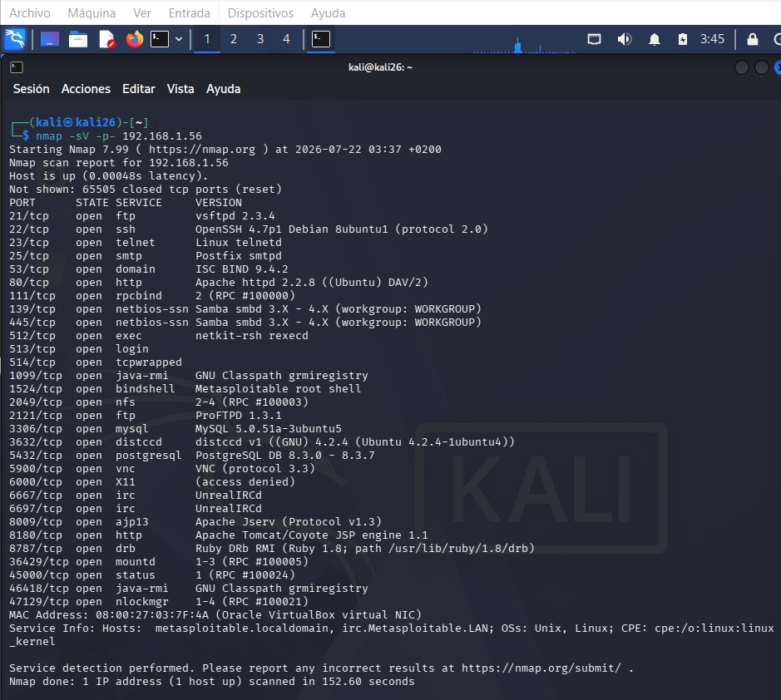Click the '47129/tcp' port entry

39,602
